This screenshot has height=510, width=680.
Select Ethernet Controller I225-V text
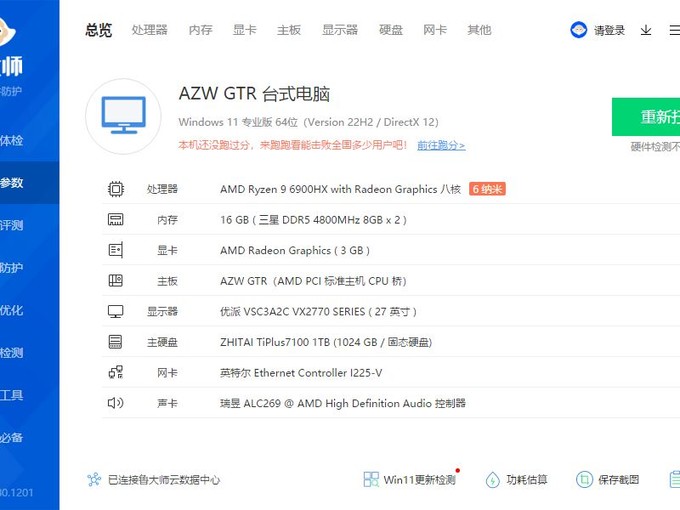tap(301, 373)
